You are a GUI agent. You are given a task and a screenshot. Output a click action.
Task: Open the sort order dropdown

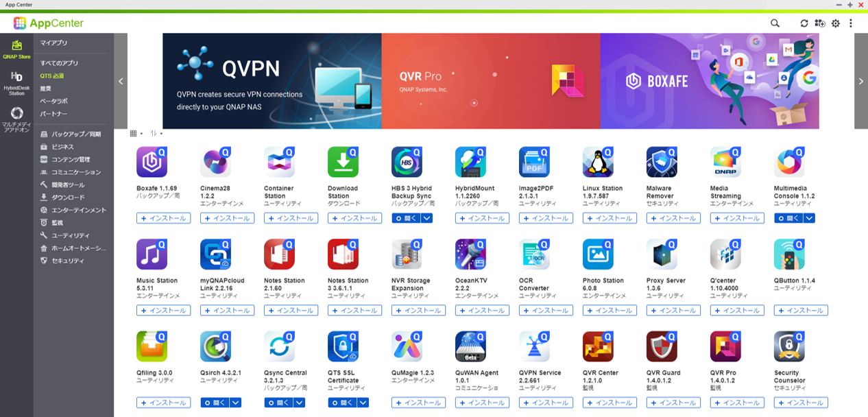156,134
